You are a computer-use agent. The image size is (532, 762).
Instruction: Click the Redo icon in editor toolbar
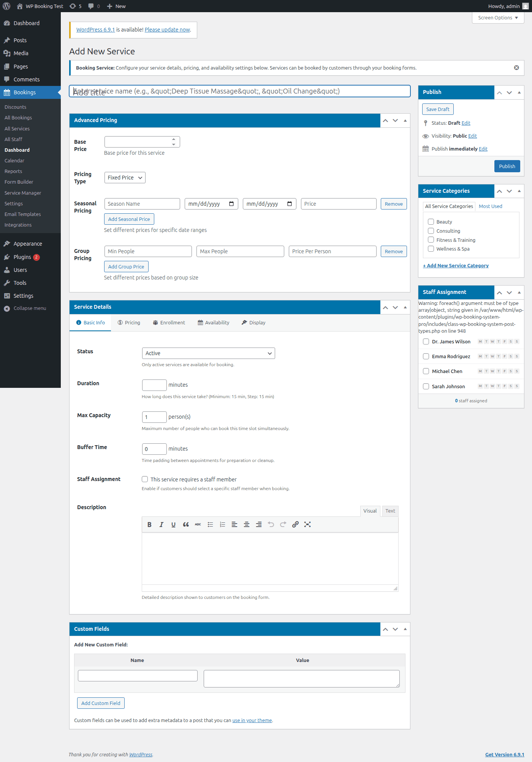[283, 524]
